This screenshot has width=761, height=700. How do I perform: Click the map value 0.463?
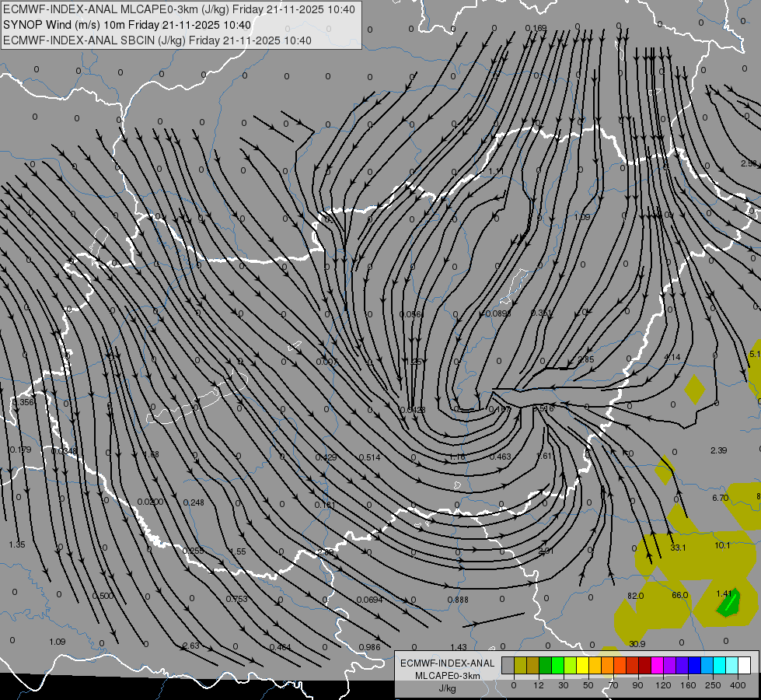coord(500,457)
